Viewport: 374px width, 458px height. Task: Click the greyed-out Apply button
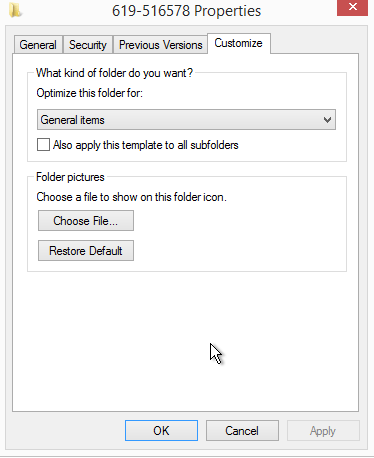click(x=323, y=431)
